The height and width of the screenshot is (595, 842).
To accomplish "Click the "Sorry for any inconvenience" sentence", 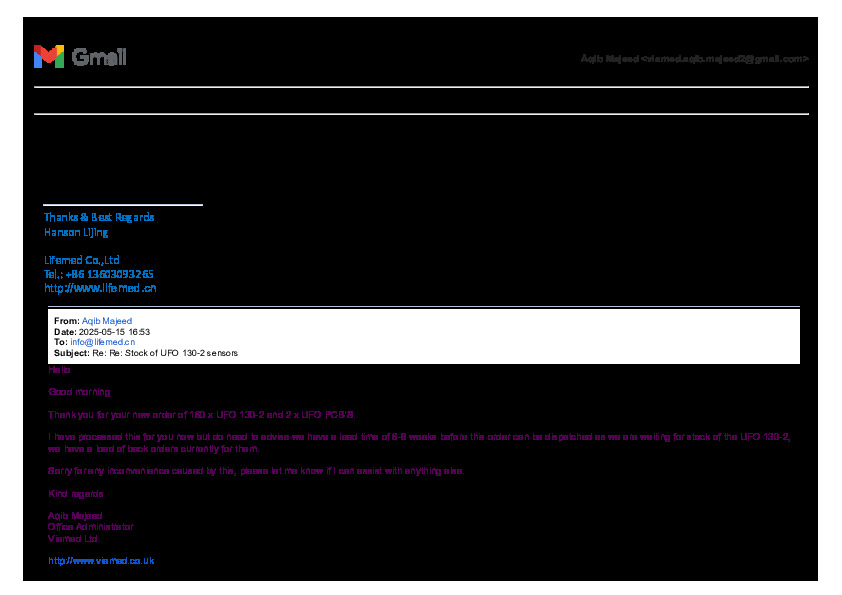I will (256, 471).
